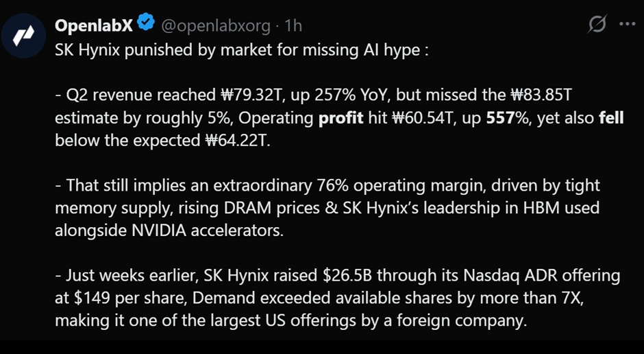Click the NVIDIA accelerators phrase
The width and height of the screenshot is (644, 354).
pyautogui.click(x=208, y=231)
